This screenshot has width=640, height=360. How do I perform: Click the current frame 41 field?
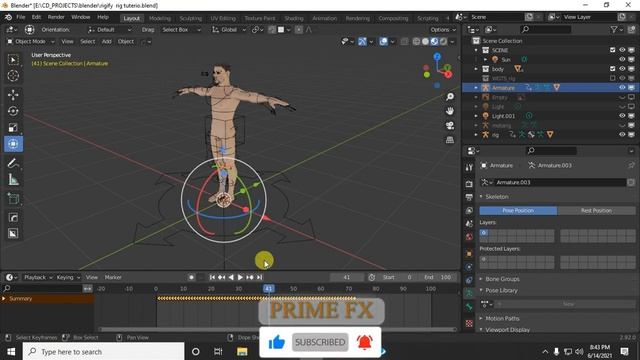347,277
